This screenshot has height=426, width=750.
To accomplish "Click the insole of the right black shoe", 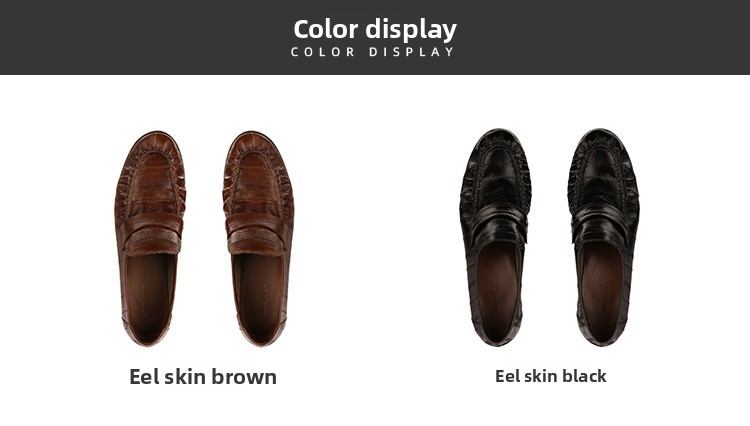I will (602, 292).
